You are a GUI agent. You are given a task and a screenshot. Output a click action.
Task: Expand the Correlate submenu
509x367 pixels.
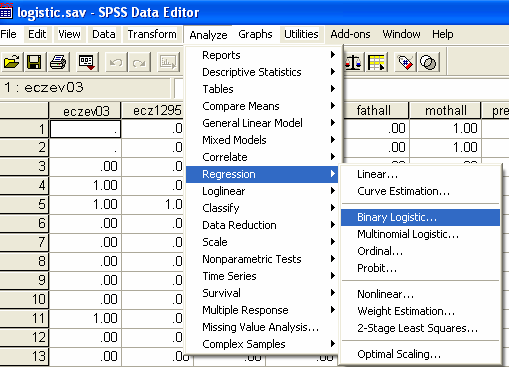[x=262, y=157]
